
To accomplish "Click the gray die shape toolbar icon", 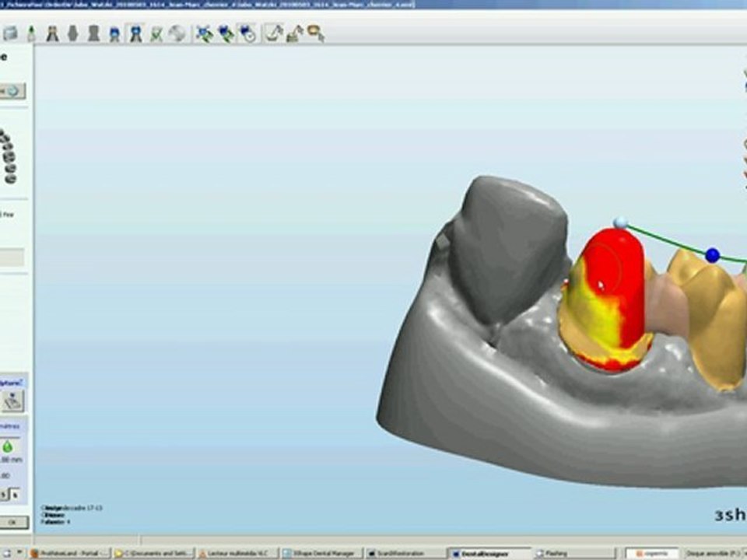I will 73,33.
